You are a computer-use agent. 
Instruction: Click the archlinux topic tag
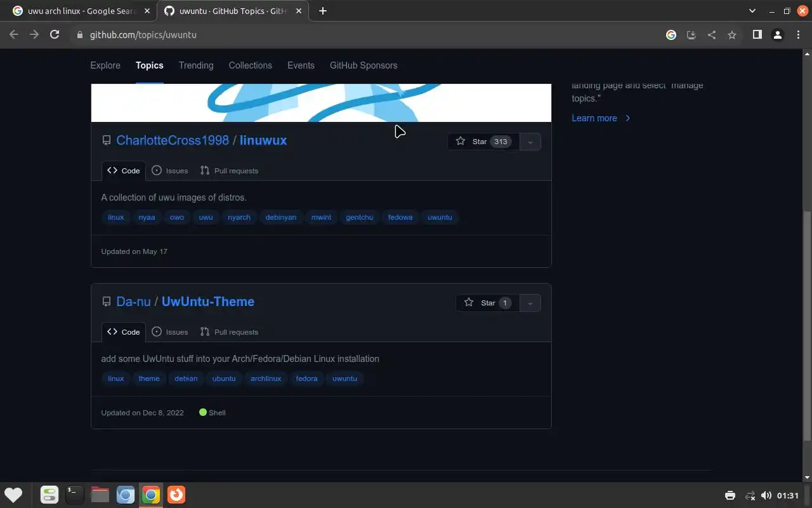tap(266, 378)
